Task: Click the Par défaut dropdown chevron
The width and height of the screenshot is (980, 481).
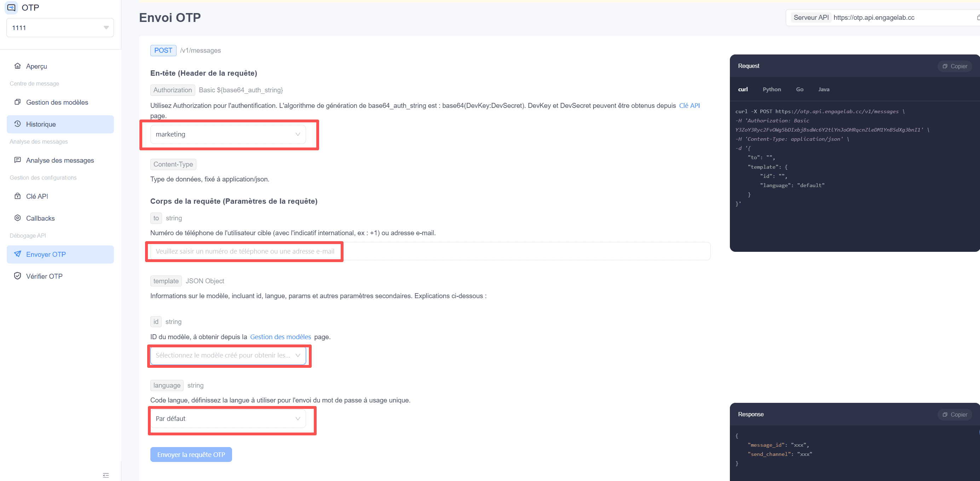Action: click(x=298, y=419)
